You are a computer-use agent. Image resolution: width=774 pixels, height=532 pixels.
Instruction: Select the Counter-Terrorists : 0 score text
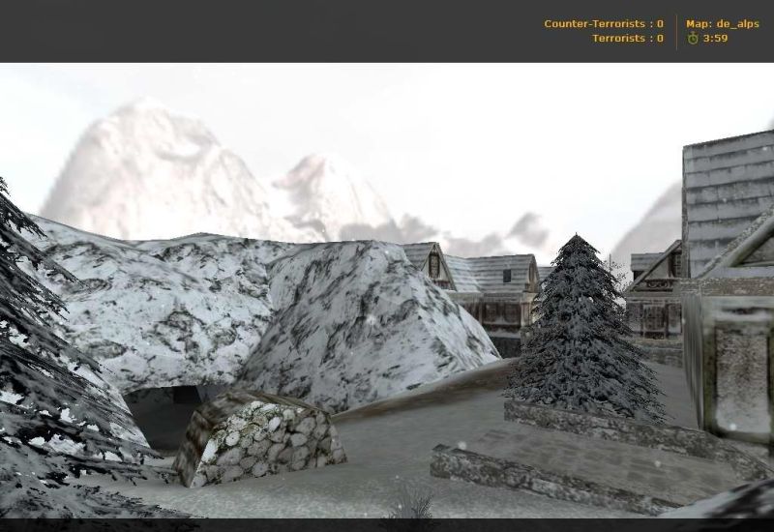coord(604,23)
